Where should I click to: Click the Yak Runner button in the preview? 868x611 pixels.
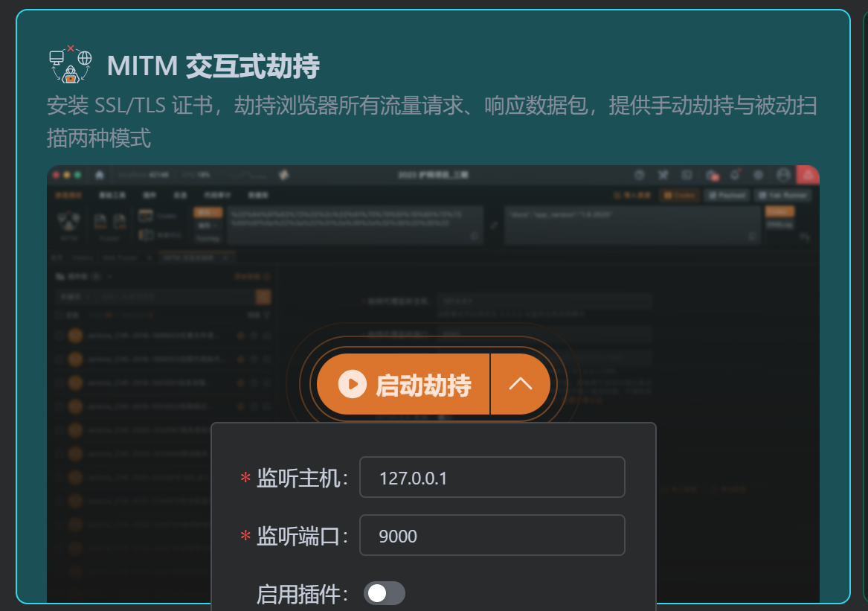[782, 195]
